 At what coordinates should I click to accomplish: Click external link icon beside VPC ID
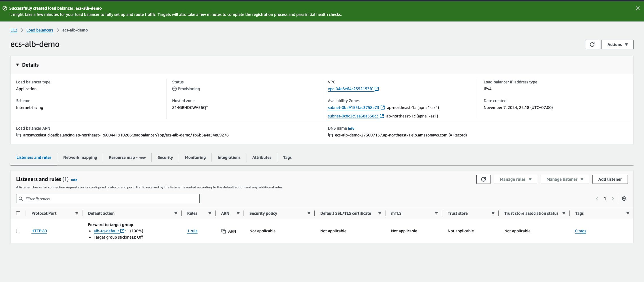pyautogui.click(x=377, y=89)
